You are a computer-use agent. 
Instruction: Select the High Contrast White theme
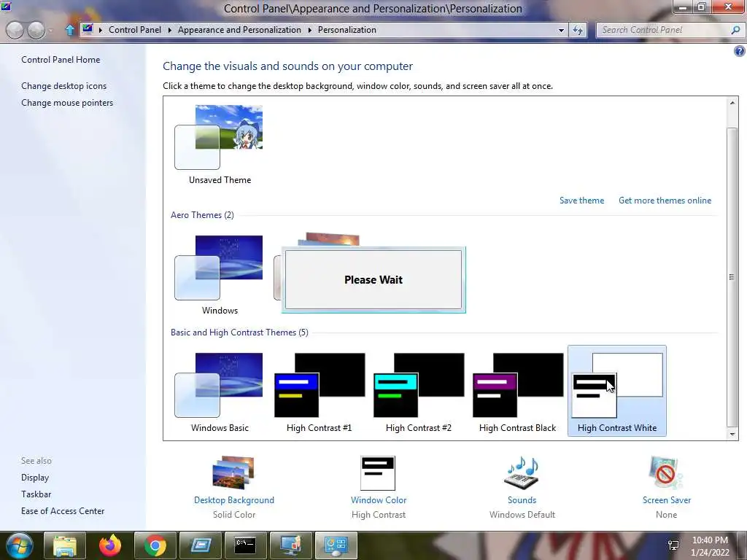[x=617, y=391]
